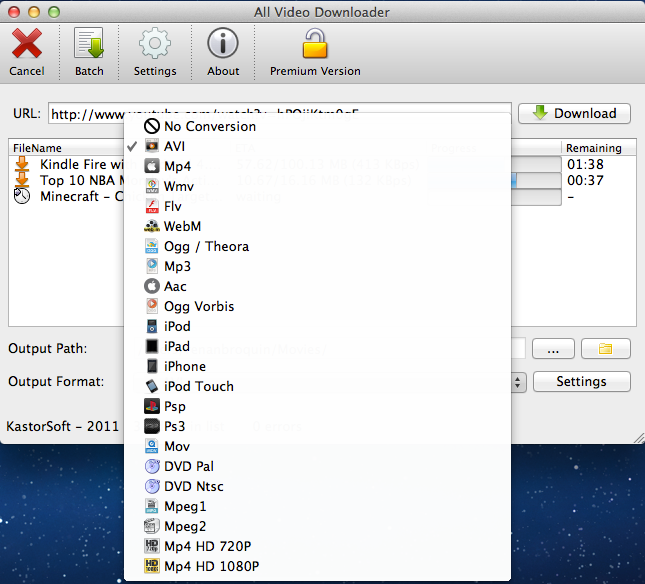Click the Ps3 console icon
This screenshot has height=584, width=645.
(x=152, y=426)
